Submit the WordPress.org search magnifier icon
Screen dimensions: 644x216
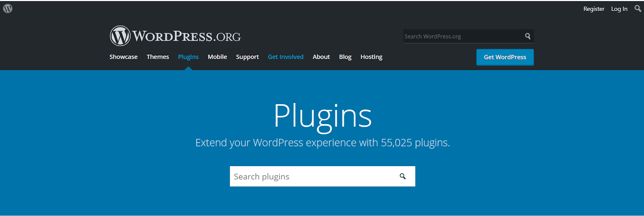528,36
